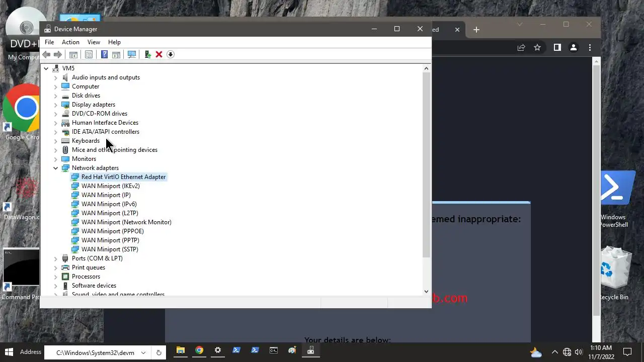This screenshot has width=644, height=362.
Task: Expand the Disk drives node
Action: tap(56, 96)
